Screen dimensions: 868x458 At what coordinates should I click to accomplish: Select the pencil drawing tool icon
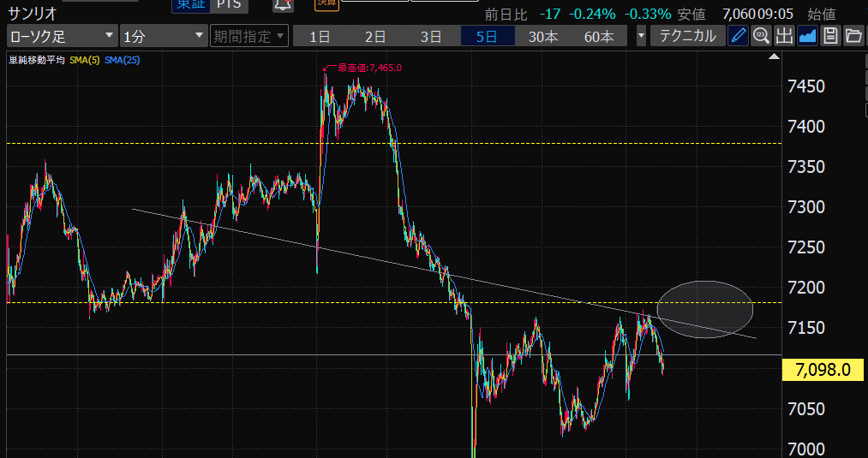(x=738, y=36)
